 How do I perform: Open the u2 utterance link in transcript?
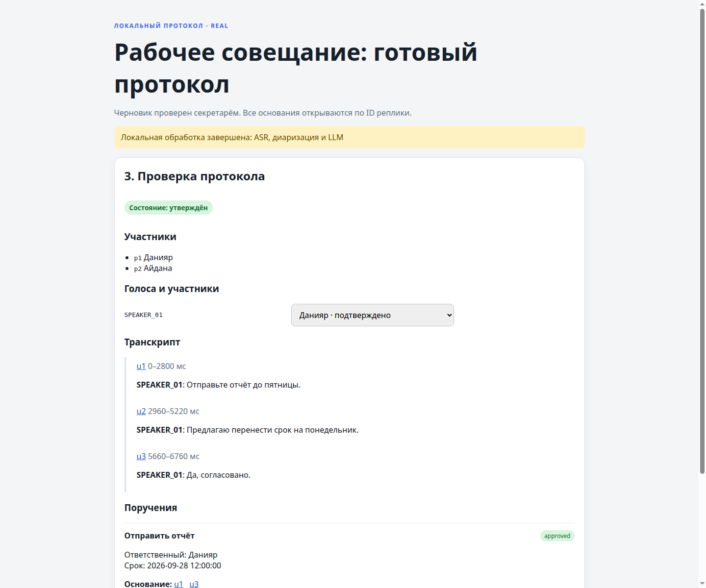click(141, 411)
